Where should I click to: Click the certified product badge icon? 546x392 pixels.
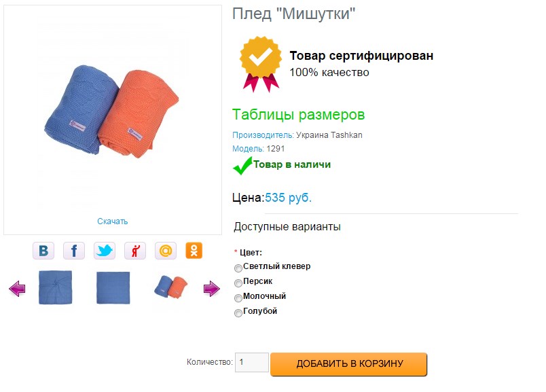[x=260, y=65]
